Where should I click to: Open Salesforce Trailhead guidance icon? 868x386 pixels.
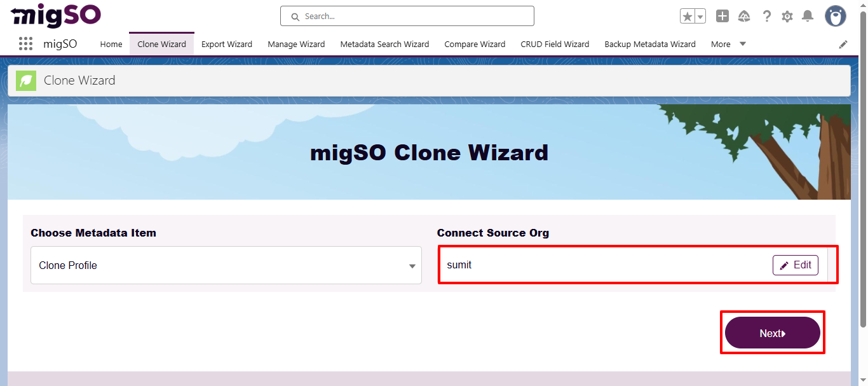744,17
